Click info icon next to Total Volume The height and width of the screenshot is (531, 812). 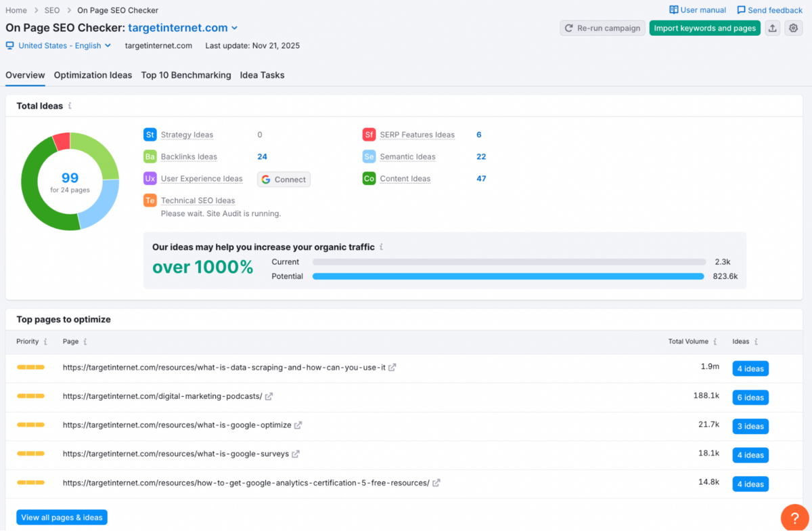point(716,342)
